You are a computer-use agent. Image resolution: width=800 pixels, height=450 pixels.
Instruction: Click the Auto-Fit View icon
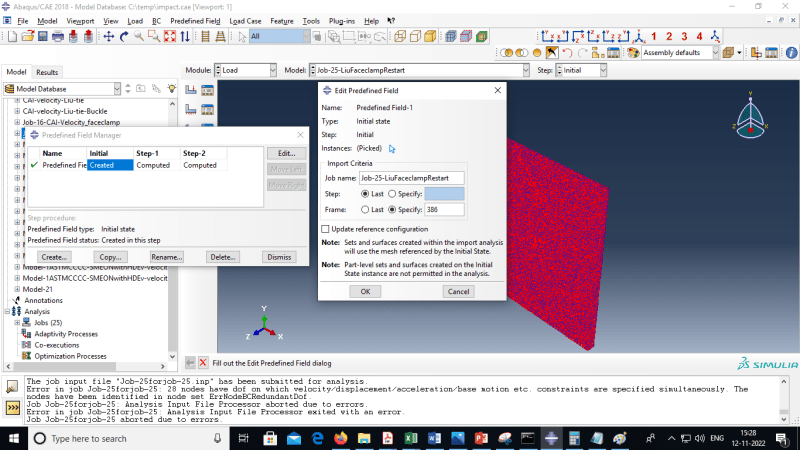pyautogui.click(x=169, y=36)
